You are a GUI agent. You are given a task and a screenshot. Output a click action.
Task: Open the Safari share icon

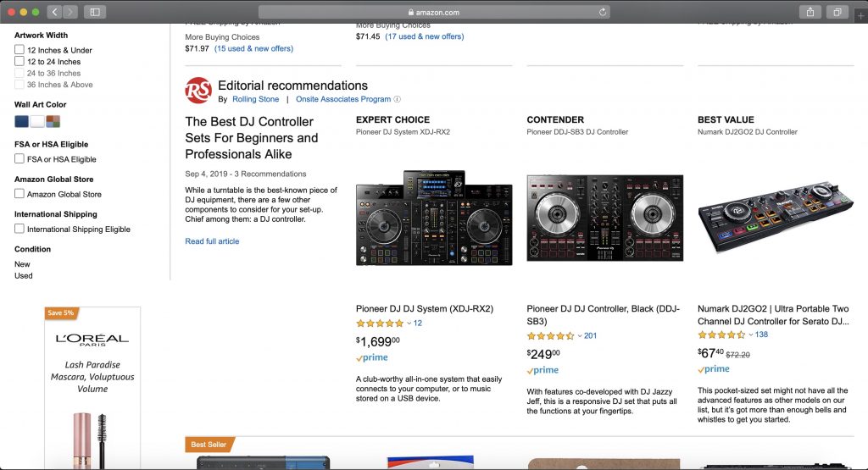click(810, 12)
